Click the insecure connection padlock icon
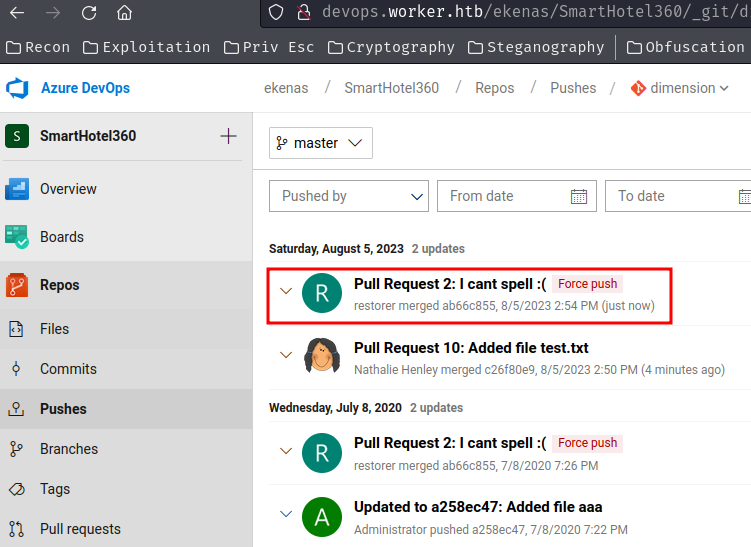751x547 pixels. (304, 12)
